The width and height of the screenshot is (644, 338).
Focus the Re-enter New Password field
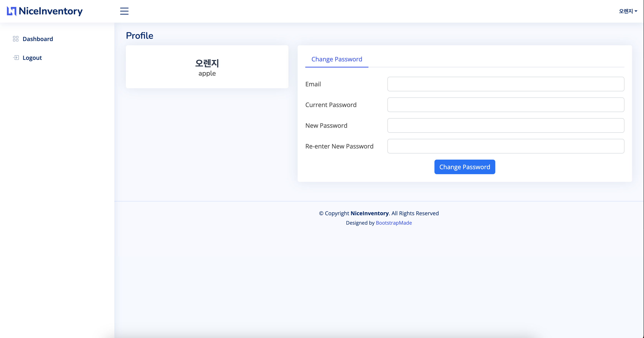coord(505,146)
